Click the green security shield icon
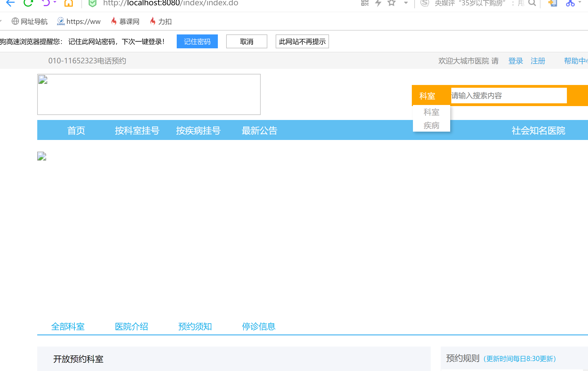 pyautogui.click(x=93, y=3)
